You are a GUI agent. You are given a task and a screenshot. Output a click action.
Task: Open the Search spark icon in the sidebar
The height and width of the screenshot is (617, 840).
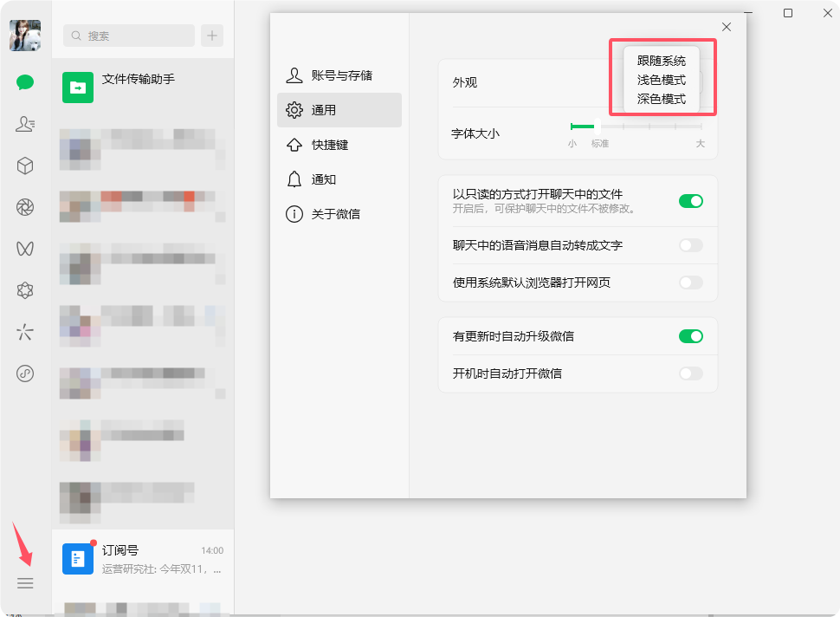pyautogui.click(x=25, y=332)
